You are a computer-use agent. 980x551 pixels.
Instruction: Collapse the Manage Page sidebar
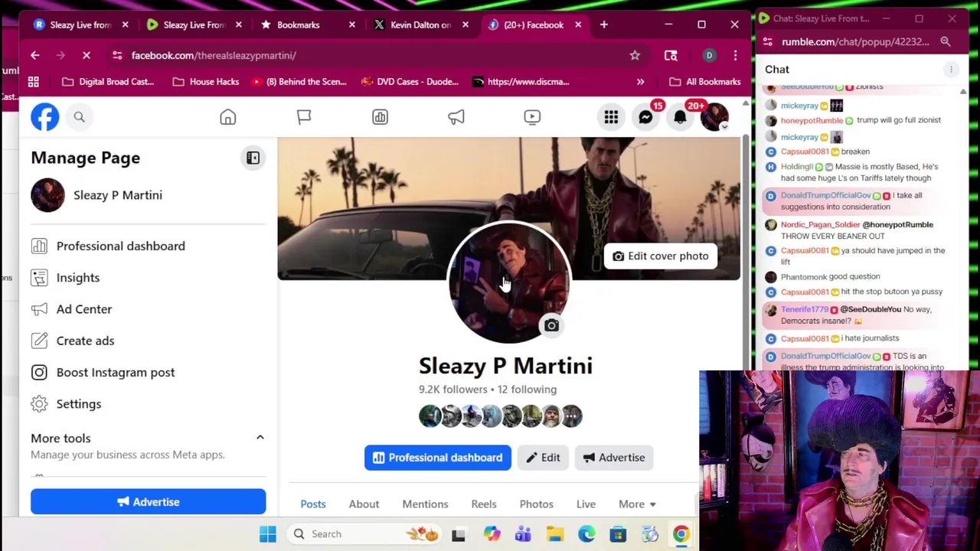253,158
